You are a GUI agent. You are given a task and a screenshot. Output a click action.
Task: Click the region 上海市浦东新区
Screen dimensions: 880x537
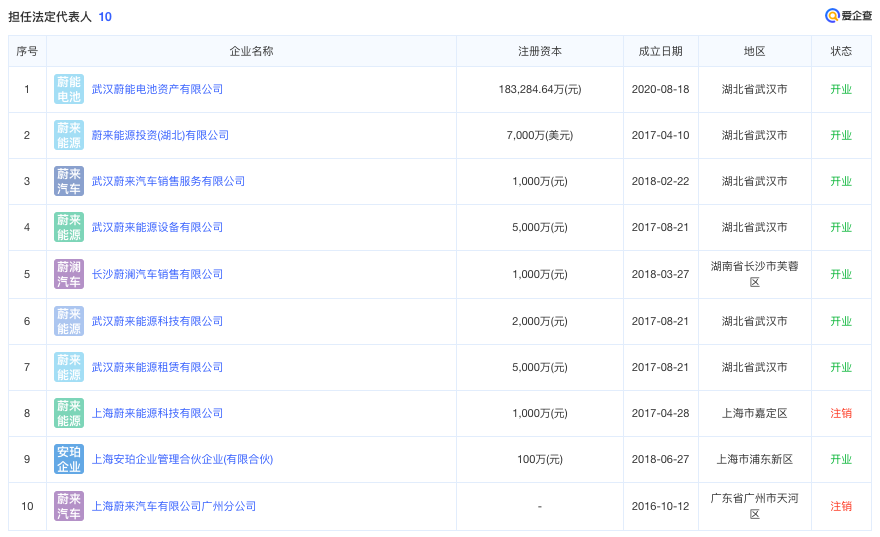755,460
